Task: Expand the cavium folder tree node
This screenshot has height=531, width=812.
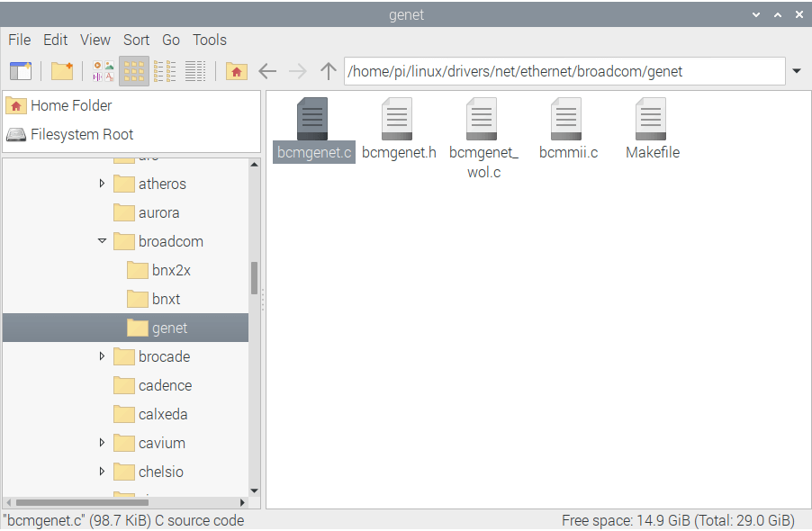Action: [x=102, y=443]
